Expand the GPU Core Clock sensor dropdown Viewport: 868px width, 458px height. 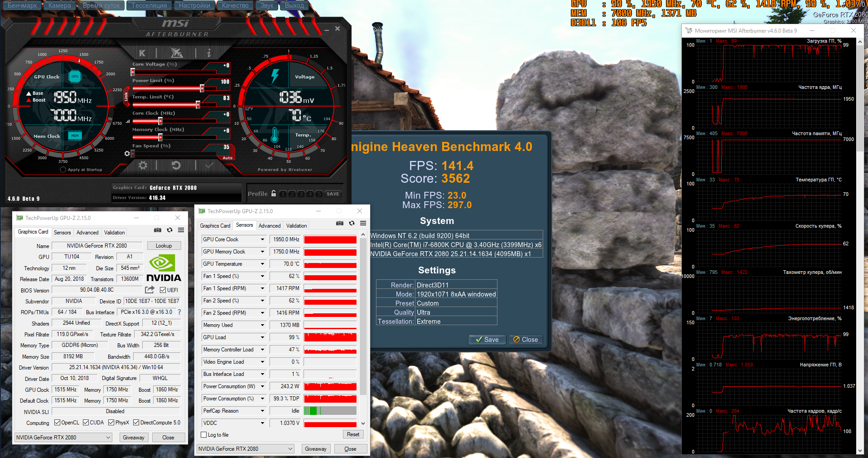(262, 239)
